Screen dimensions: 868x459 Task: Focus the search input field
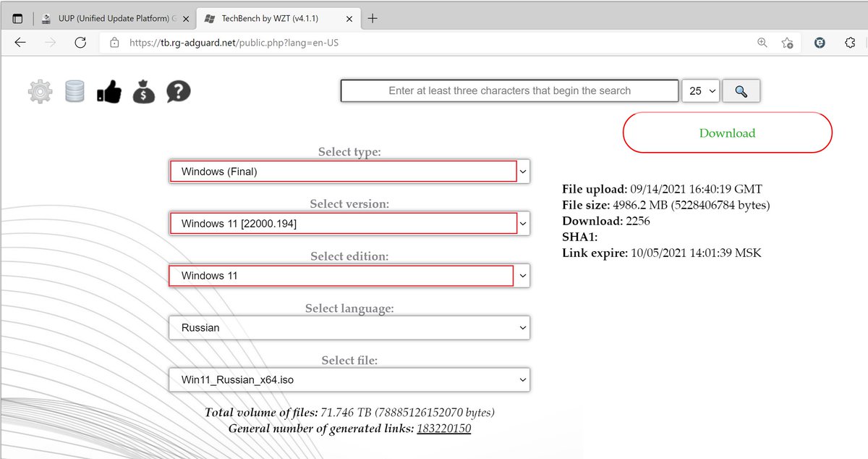(510, 90)
